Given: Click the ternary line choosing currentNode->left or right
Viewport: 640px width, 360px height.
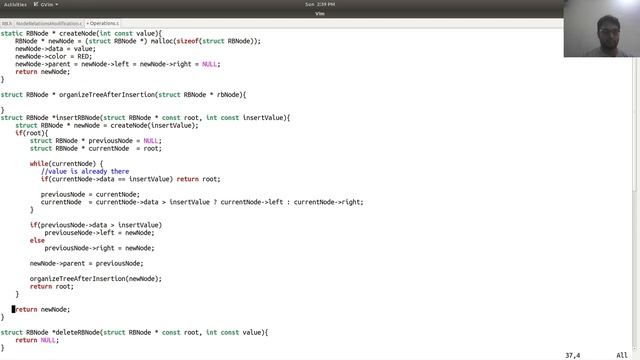Looking at the screenshot, I should coord(202,202).
